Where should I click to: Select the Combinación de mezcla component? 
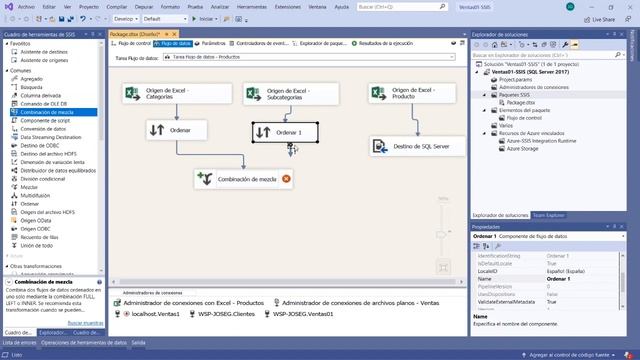click(244, 179)
